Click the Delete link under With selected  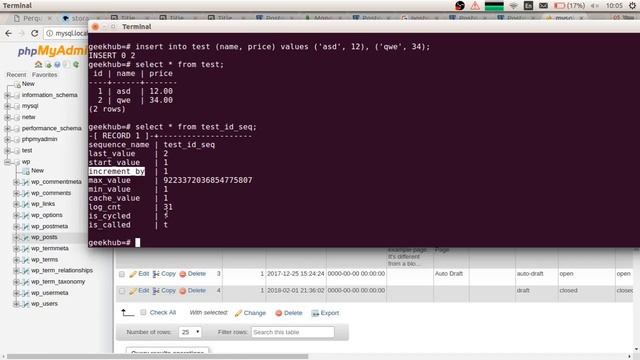(293, 313)
